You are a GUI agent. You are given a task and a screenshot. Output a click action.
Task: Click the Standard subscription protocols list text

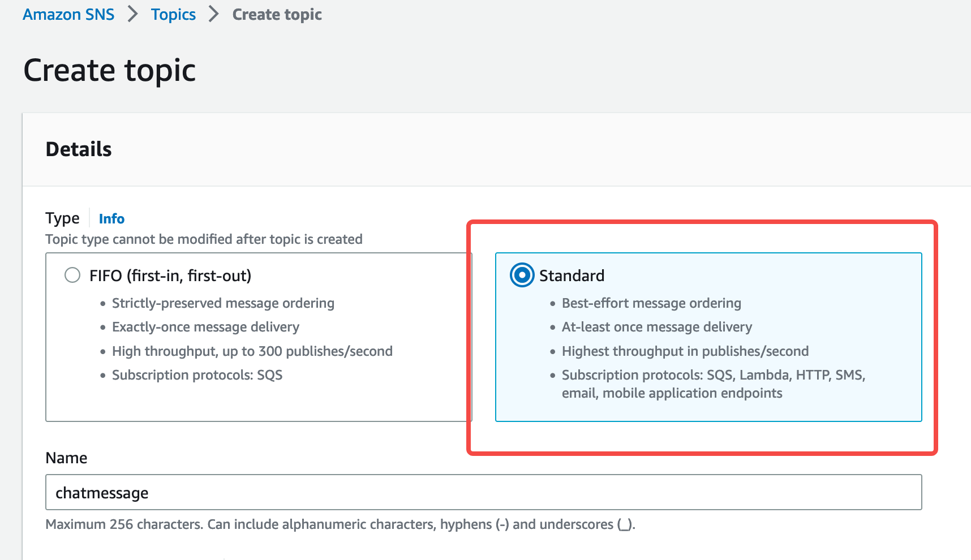[x=714, y=384]
